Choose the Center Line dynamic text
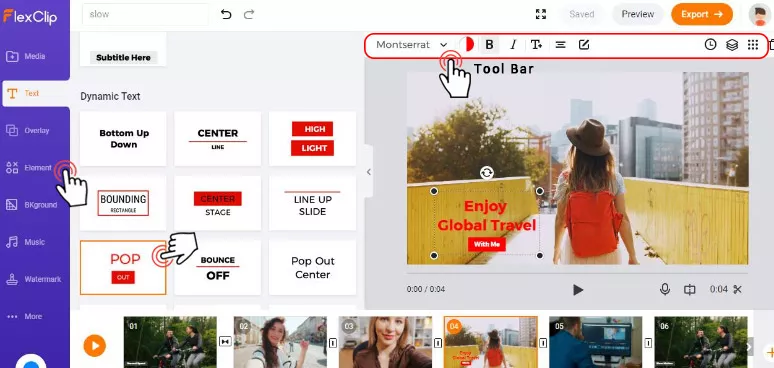The width and height of the screenshot is (774, 368). 218,139
